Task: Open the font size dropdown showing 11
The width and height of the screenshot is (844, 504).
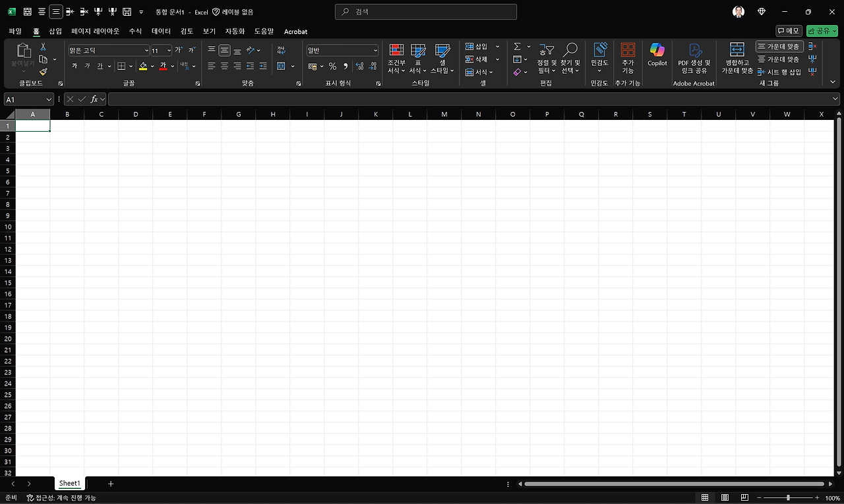Action: point(169,51)
